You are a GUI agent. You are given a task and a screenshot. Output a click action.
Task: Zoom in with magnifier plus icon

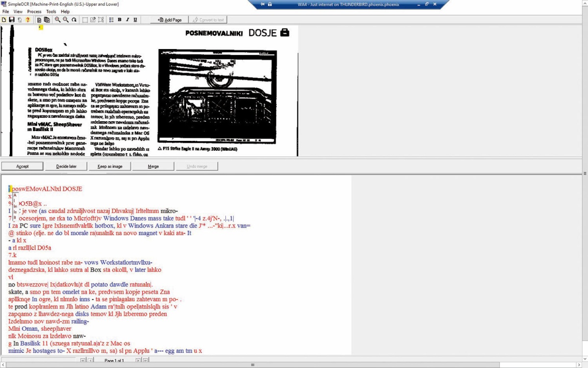58,20
